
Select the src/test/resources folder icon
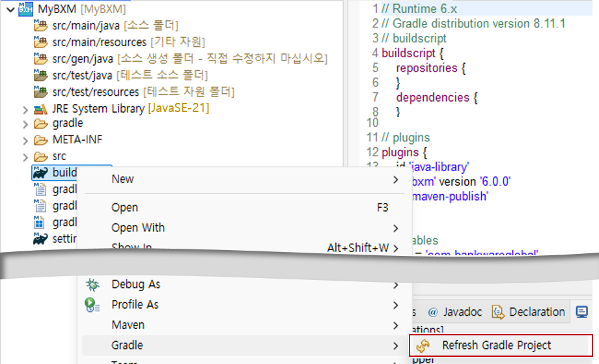pyautogui.click(x=40, y=92)
